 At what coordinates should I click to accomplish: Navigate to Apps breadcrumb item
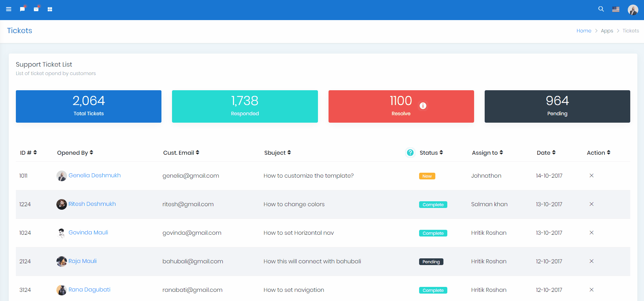click(x=607, y=31)
